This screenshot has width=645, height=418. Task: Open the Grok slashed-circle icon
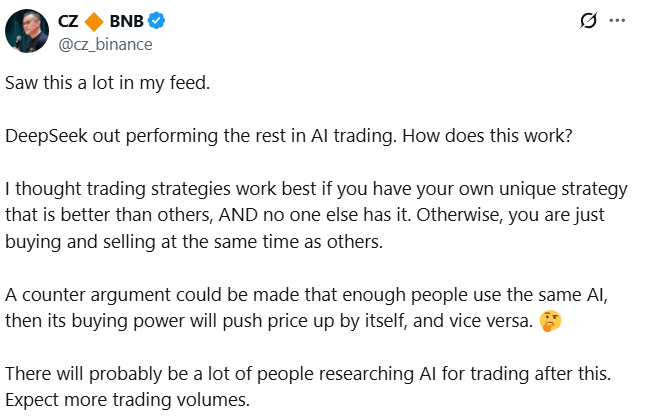(589, 22)
